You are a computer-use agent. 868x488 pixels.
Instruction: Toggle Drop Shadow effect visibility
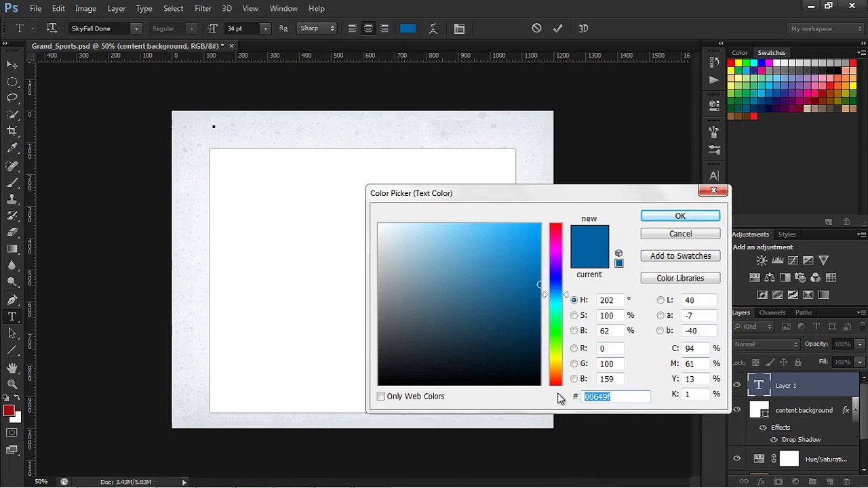click(x=774, y=440)
